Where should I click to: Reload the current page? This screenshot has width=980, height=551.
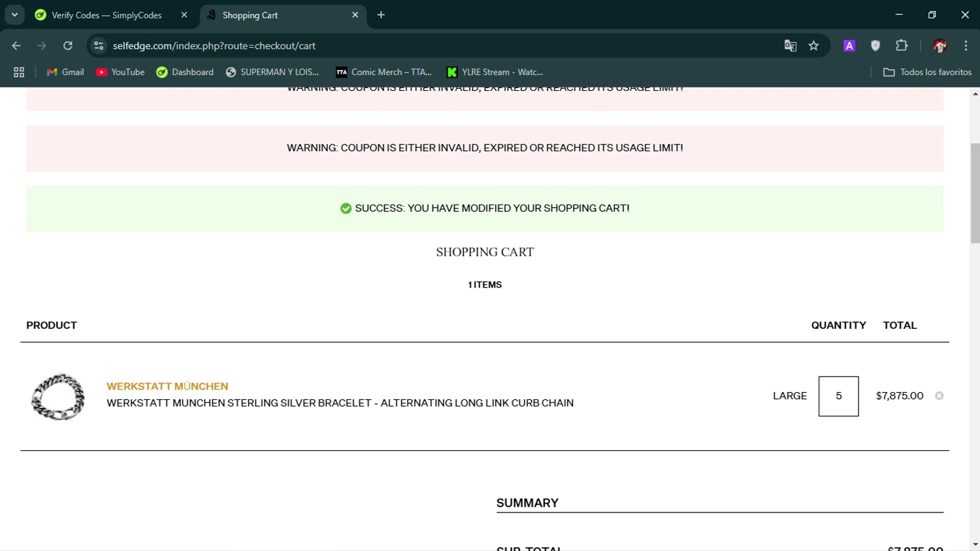point(68,46)
